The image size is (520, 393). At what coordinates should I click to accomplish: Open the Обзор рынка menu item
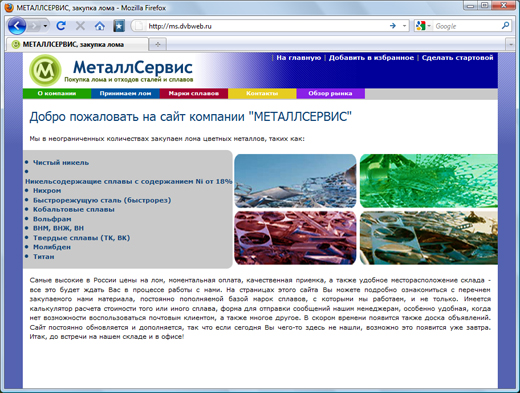[x=330, y=93]
